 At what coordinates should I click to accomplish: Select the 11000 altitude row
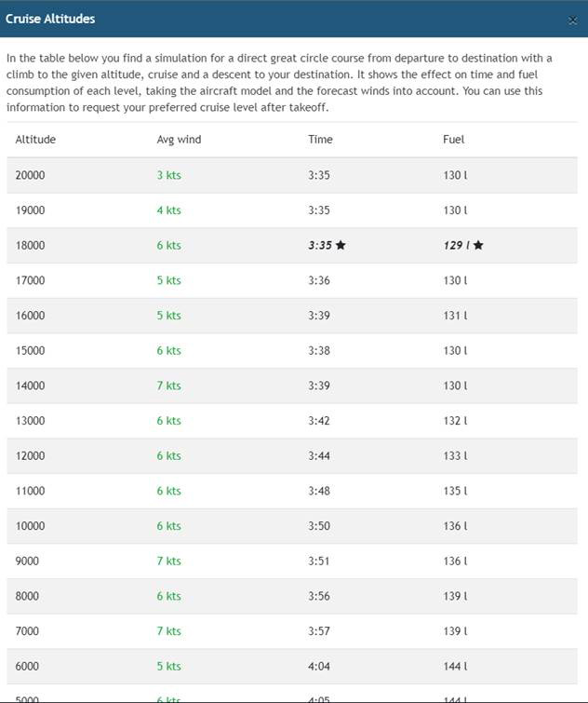point(30,491)
